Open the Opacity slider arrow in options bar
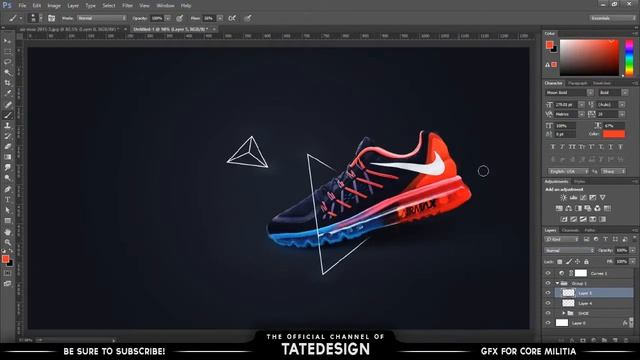The image size is (640, 360). (168, 18)
